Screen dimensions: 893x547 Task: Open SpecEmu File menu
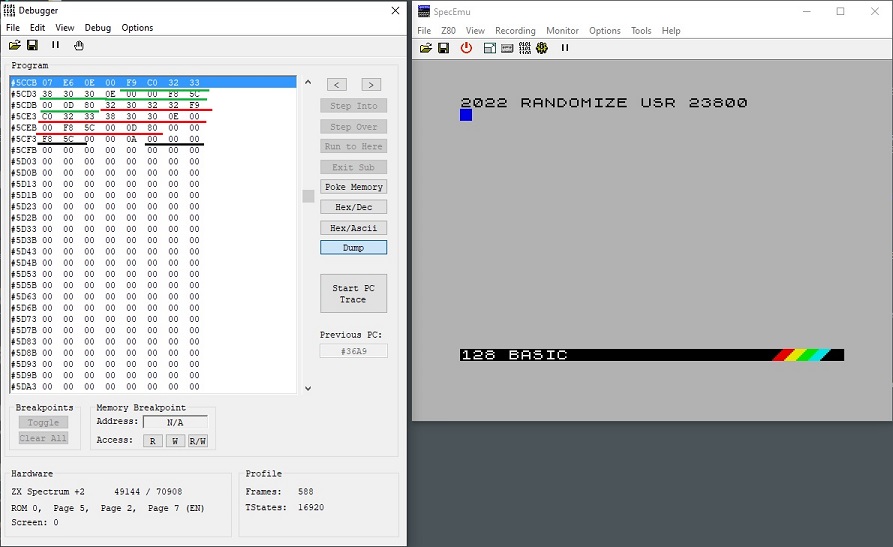424,31
